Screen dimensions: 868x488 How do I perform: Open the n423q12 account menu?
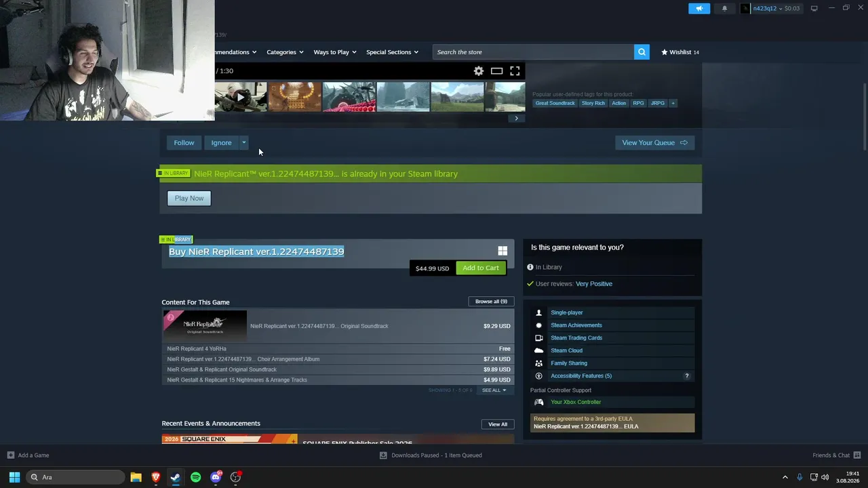click(x=770, y=8)
